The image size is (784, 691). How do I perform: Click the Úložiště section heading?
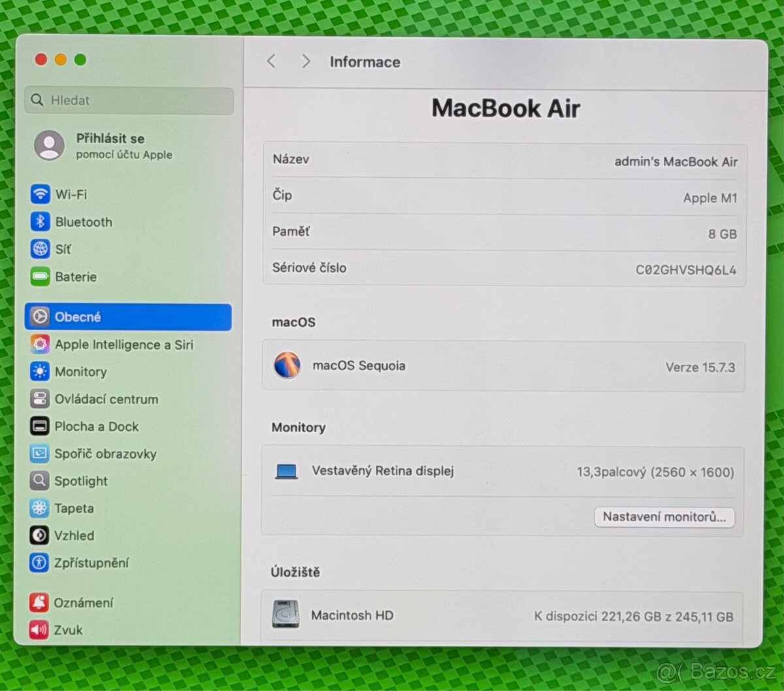pyautogui.click(x=295, y=572)
